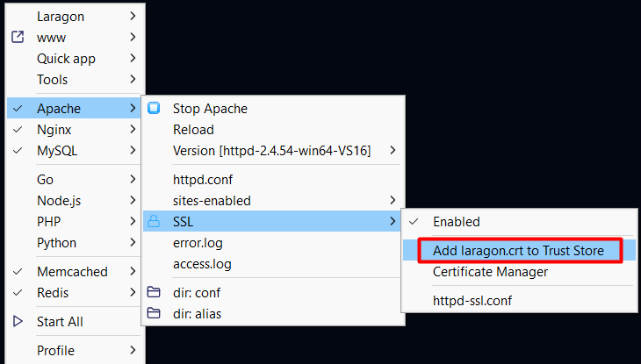Click the folder icon for dir: conf
641x364 pixels.
[154, 292]
